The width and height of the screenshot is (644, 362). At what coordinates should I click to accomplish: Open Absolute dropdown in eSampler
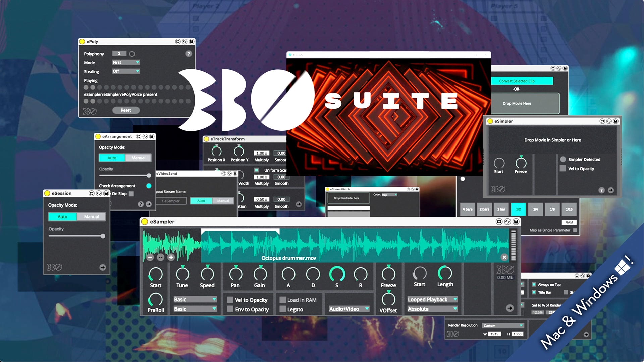point(432,309)
